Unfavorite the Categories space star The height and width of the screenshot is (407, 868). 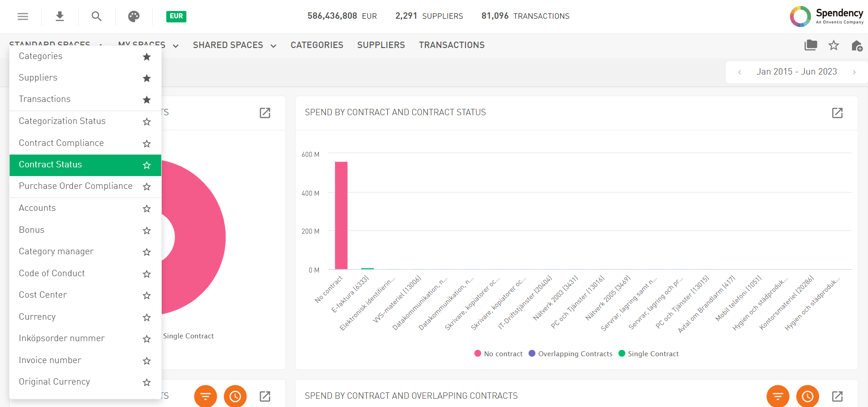(147, 57)
